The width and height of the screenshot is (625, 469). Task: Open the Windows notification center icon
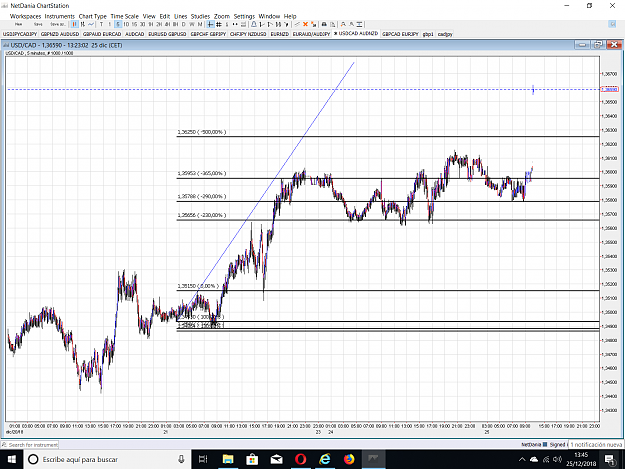pyautogui.click(x=610, y=459)
